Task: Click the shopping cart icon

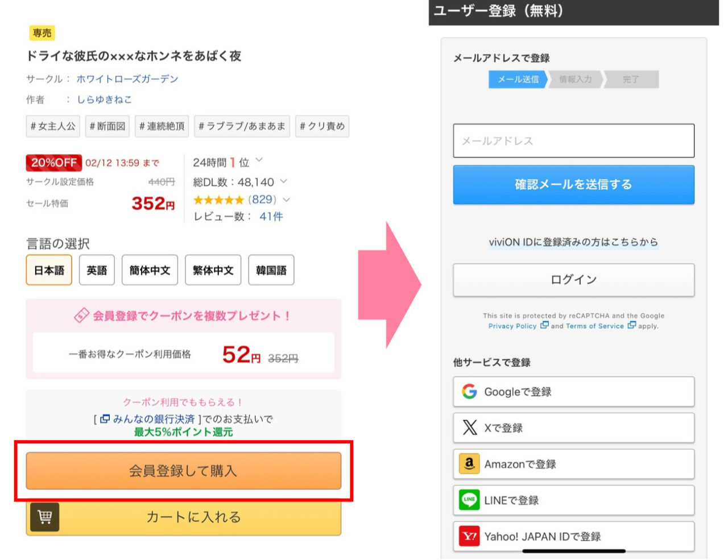Action: (44, 517)
